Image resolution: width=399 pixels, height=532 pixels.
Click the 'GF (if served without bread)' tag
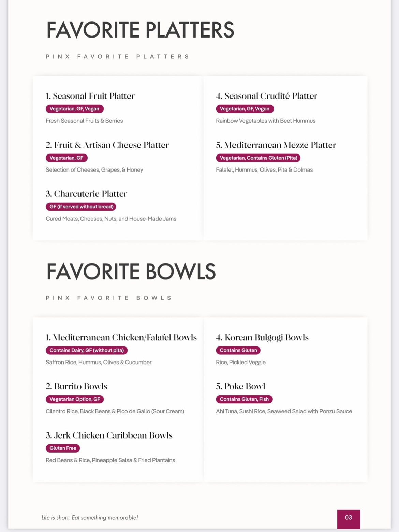coord(81,207)
